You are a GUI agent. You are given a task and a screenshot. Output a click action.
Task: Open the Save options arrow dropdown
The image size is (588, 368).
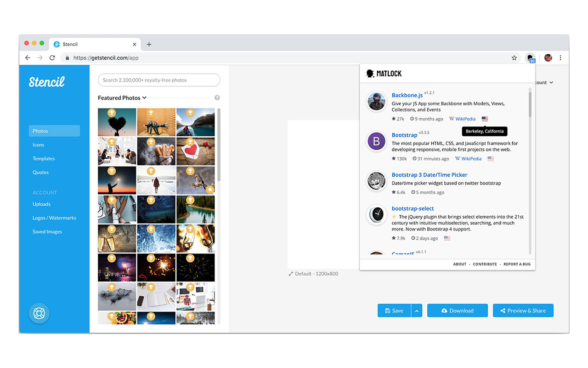(x=417, y=310)
